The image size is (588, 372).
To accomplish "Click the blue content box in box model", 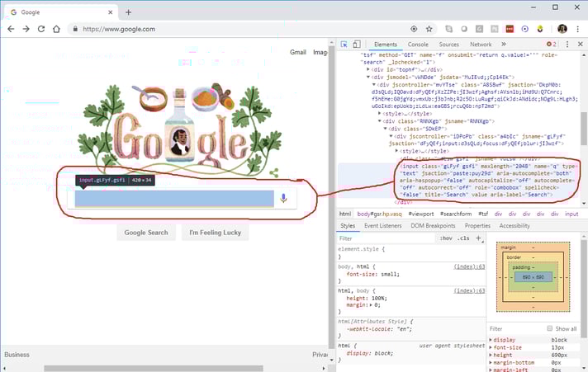I will coord(533,277).
